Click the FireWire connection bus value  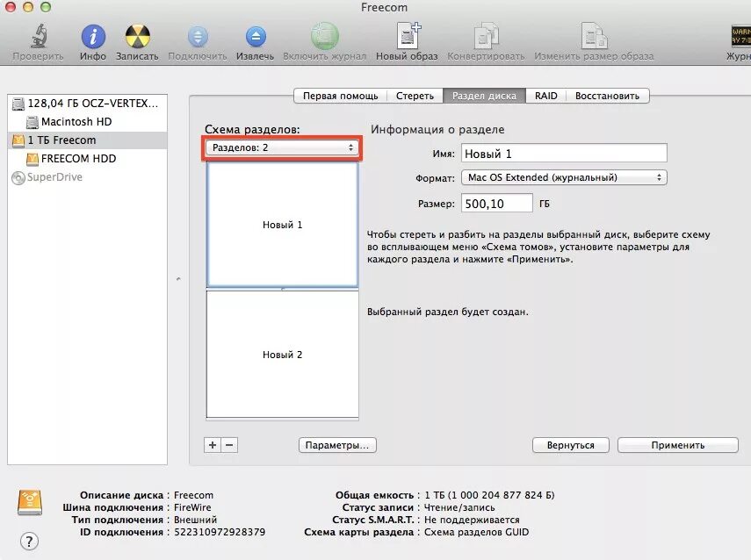(x=192, y=507)
